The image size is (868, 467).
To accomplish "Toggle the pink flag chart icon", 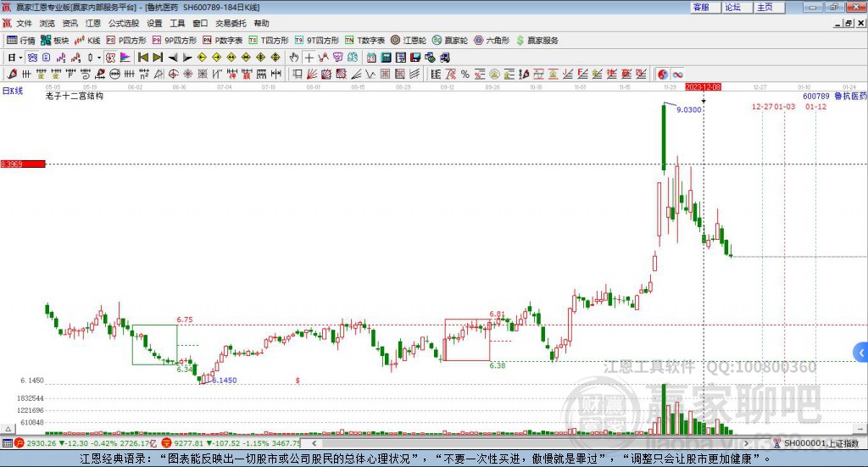I will [125, 58].
